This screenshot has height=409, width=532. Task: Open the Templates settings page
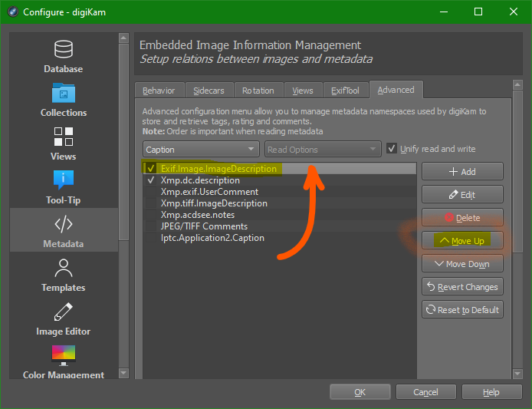[64, 275]
